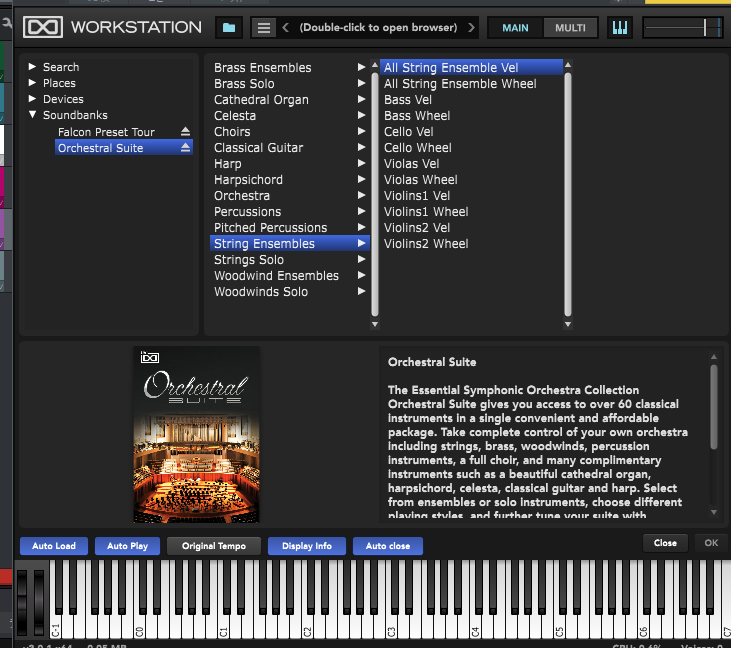The height and width of the screenshot is (648, 731).
Task: Select All String Ensemble Vel preset
Action: [471, 68]
